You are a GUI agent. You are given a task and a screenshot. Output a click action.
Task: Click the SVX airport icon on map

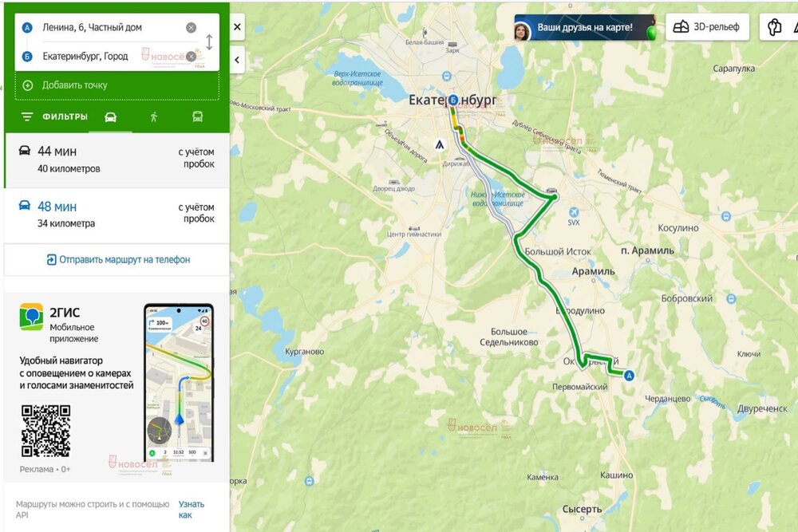574,212
